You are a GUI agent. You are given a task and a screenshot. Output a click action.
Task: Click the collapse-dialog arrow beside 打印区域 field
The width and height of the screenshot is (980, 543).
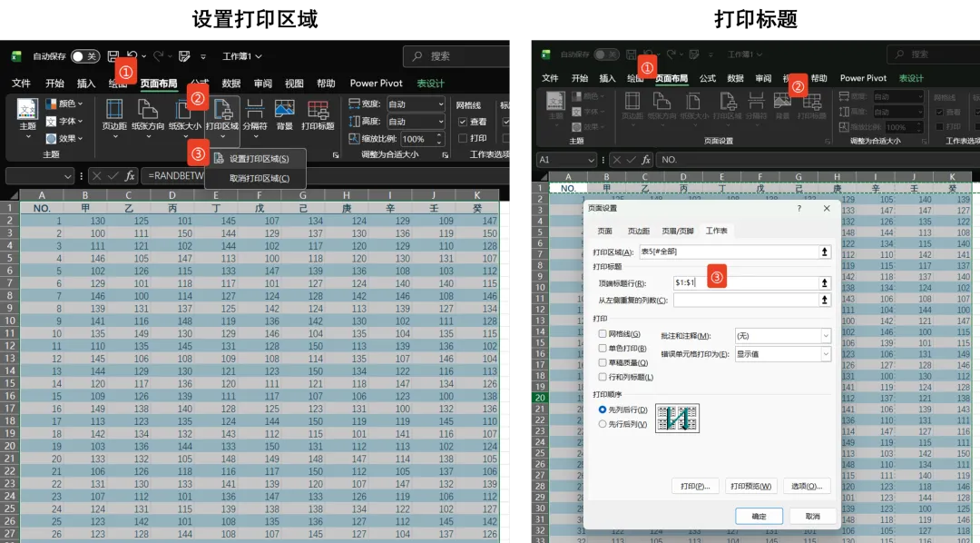[824, 252]
